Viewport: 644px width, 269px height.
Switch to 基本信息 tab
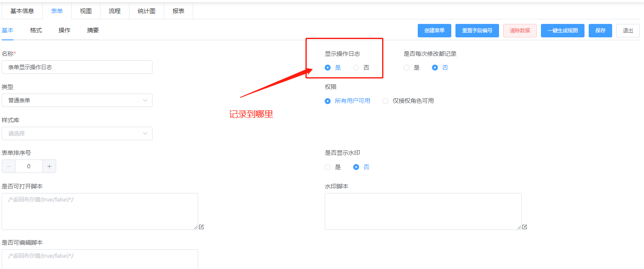22,11
